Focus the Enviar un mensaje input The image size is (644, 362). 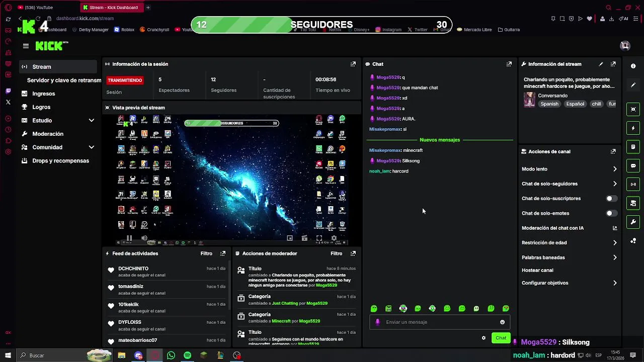tap(440, 322)
